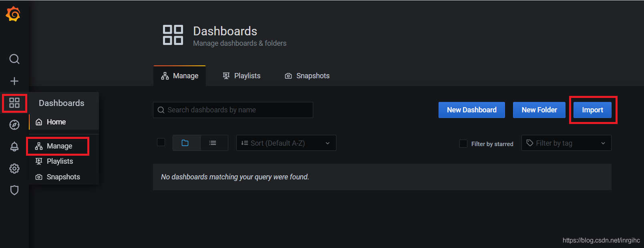The image size is (644, 248).
Task: Click the plus Create icon
Action: tap(14, 81)
